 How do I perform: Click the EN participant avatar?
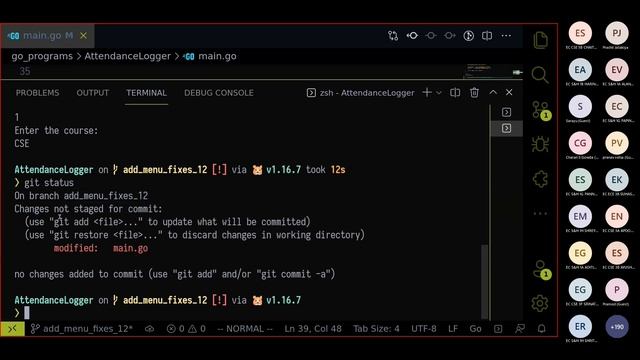[617, 216]
